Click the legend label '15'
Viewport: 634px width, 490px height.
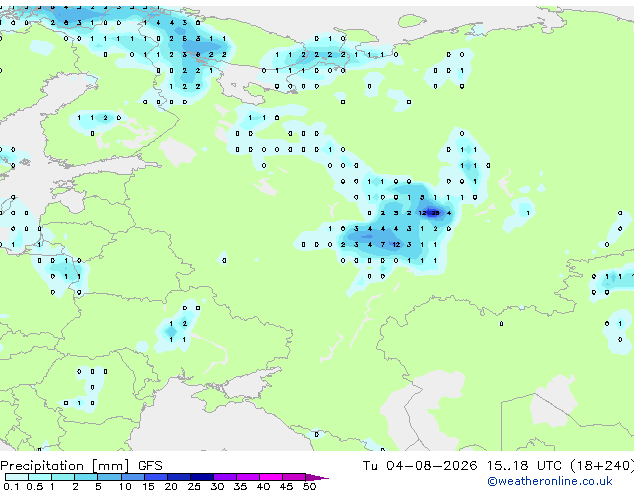coord(148,486)
